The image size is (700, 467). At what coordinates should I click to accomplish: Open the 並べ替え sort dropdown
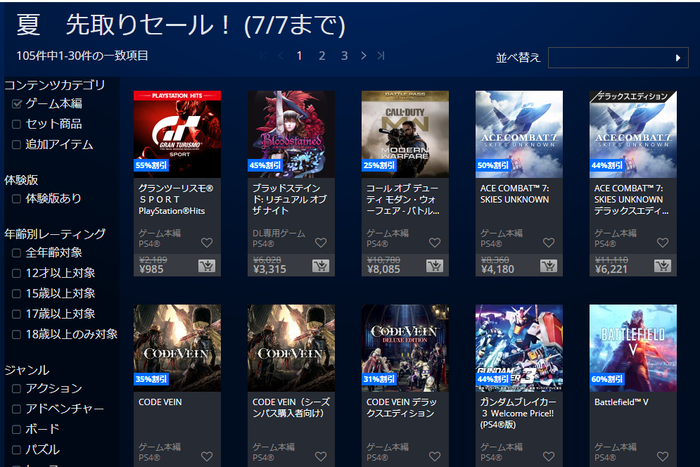point(618,58)
